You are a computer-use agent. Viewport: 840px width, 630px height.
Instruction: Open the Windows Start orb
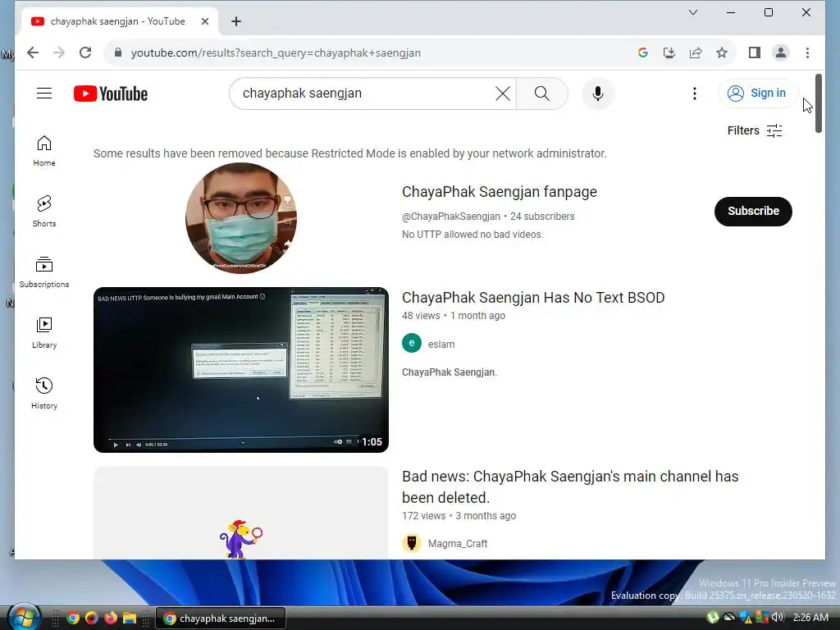[24, 617]
